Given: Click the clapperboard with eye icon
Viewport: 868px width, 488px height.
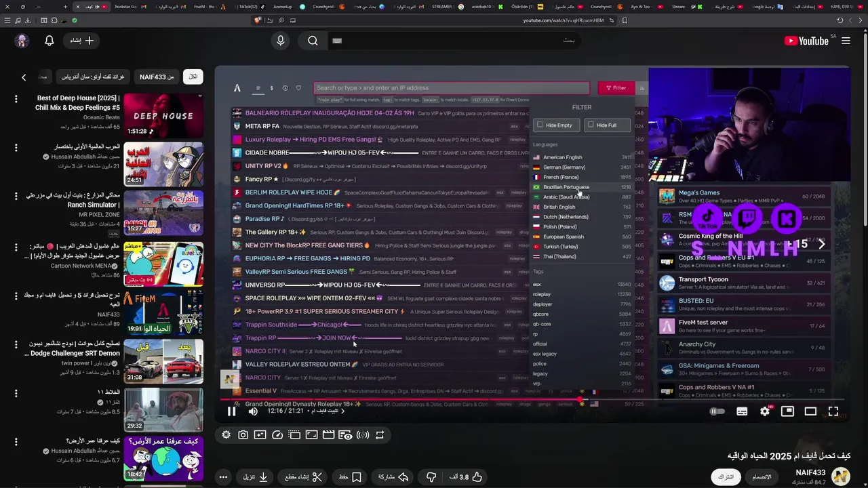Looking at the screenshot, I should pyautogui.click(x=345, y=435).
